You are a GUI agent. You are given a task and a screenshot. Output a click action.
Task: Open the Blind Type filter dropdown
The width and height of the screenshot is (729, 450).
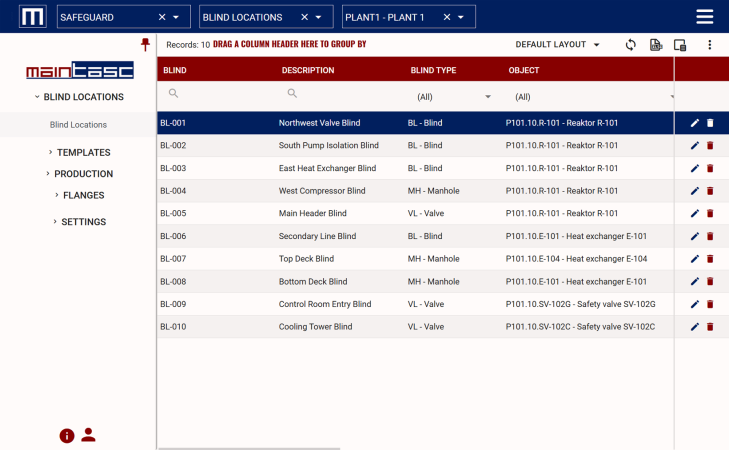488,97
